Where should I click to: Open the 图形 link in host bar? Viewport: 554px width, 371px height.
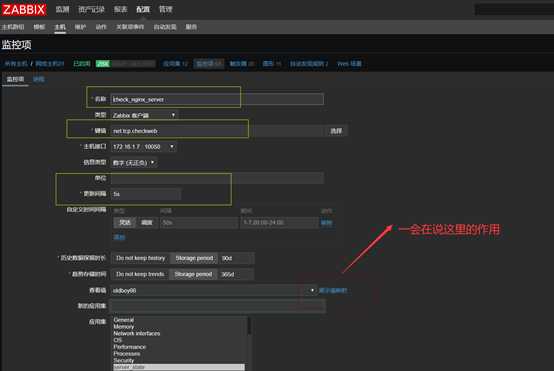(272, 64)
